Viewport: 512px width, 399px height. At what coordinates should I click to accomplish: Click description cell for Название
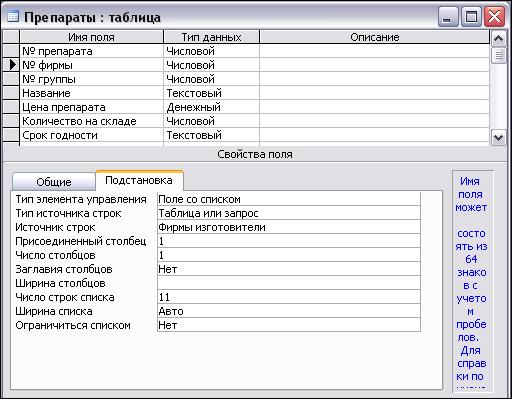(375, 93)
